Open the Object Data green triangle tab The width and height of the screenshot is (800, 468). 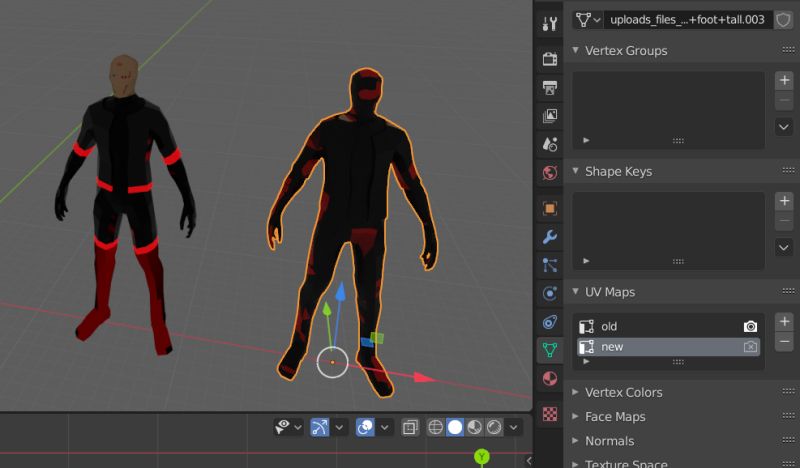[x=549, y=350]
